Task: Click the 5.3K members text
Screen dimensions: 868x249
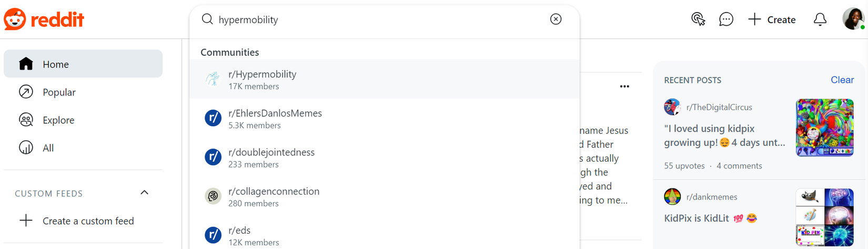Action: [x=255, y=125]
